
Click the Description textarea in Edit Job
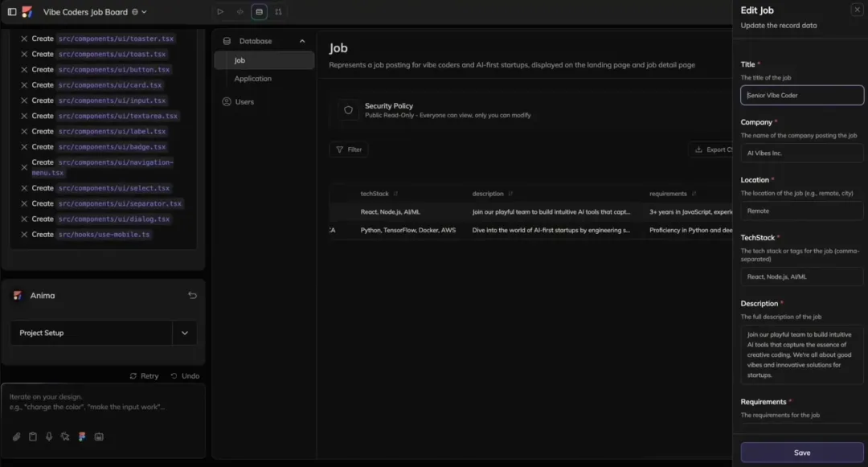click(802, 354)
